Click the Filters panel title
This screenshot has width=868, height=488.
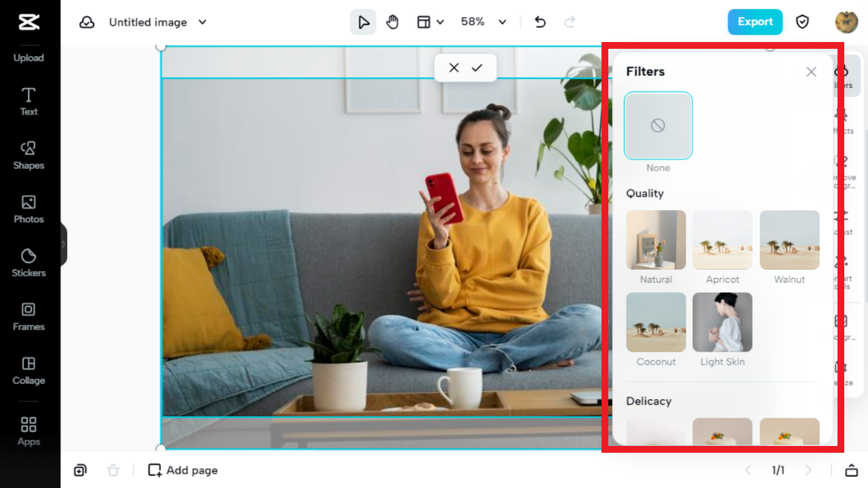click(x=646, y=72)
